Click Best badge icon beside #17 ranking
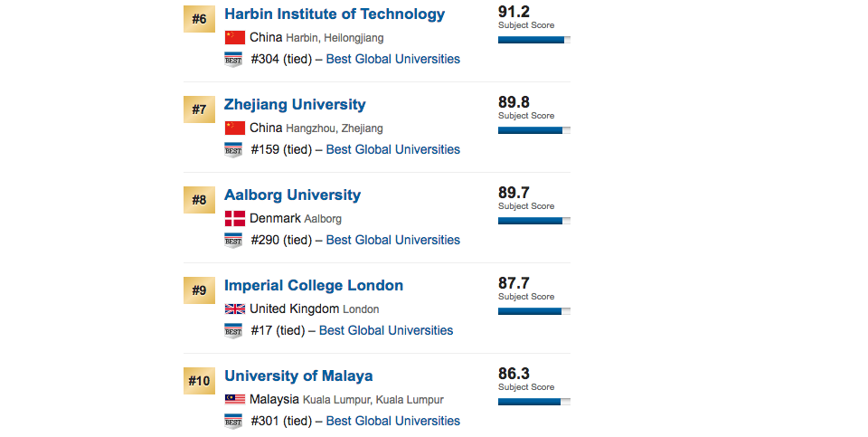The width and height of the screenshot is (868, 437). (233, 331)
